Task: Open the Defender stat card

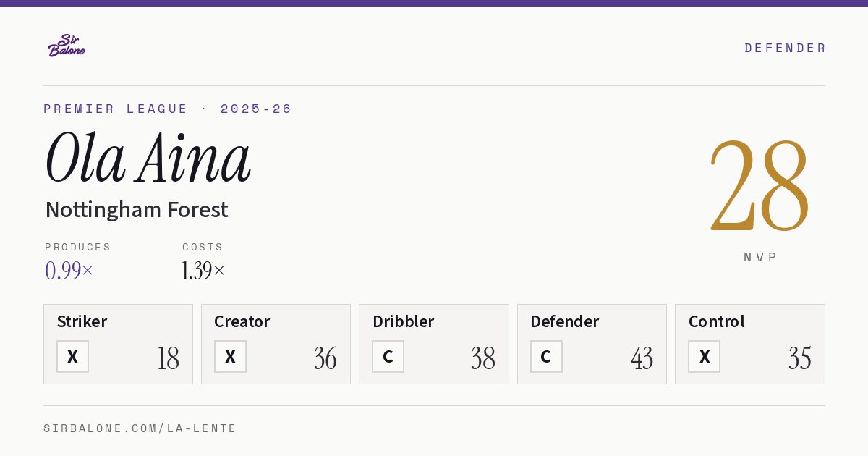Action: pos(592,344)
